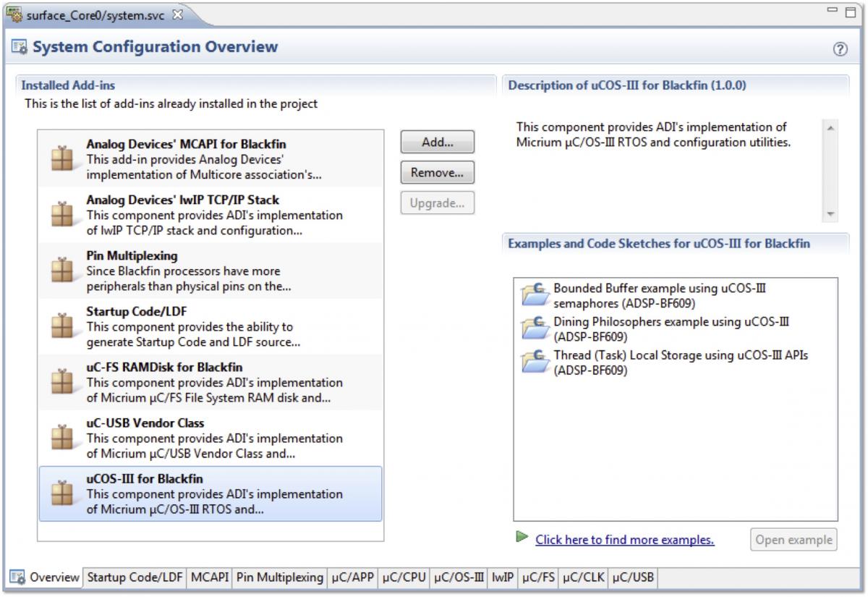Open the lwIP tab
This screenshot has width=868, height=597.
coord(503,577)
